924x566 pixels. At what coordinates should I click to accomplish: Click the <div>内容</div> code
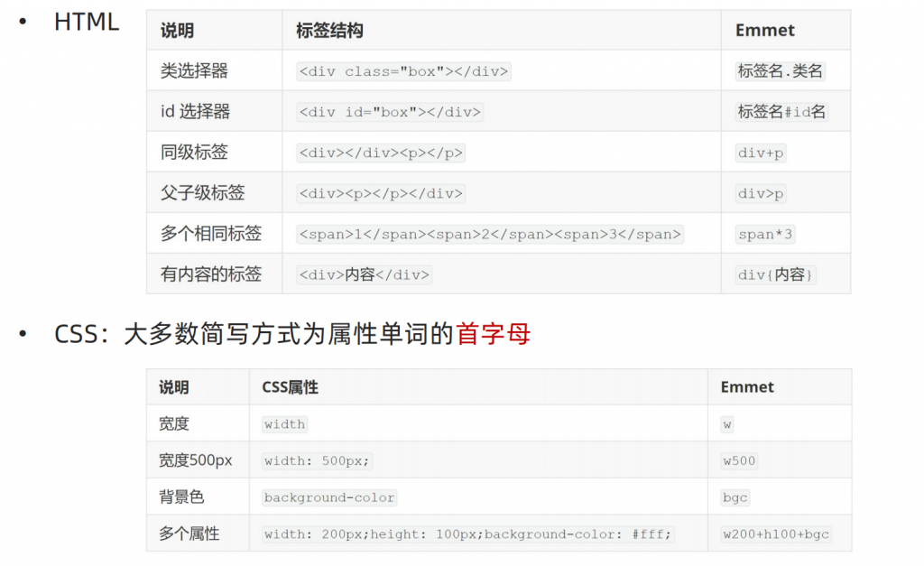(x=365, y=274)
